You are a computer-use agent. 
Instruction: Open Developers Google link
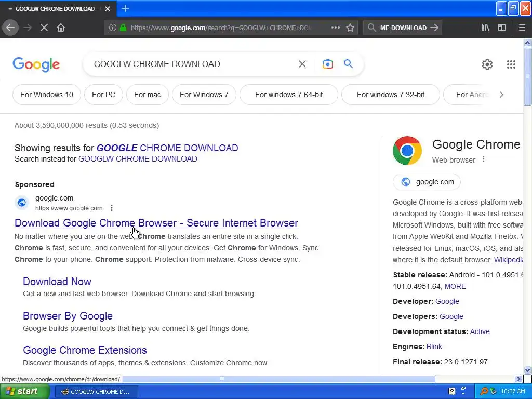coord(451,316)
